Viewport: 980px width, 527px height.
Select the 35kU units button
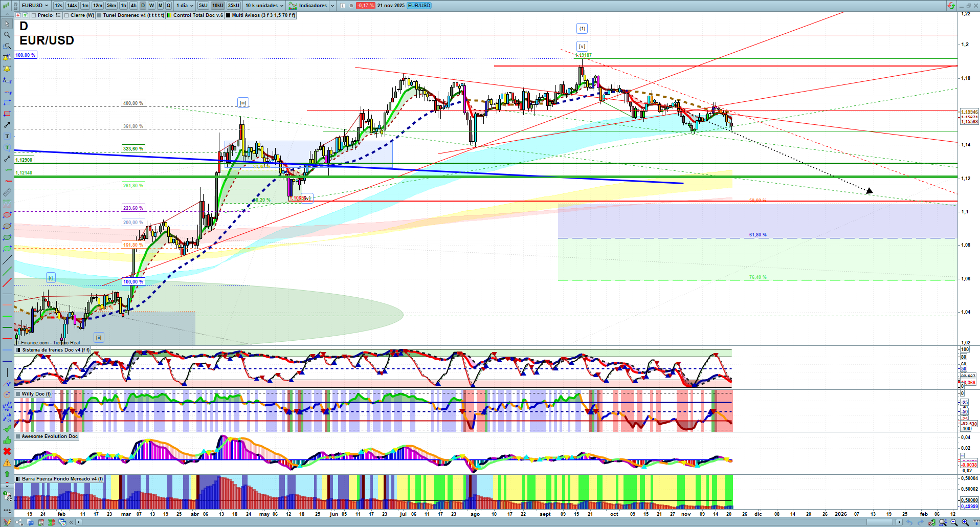click(x=234, y=6)
